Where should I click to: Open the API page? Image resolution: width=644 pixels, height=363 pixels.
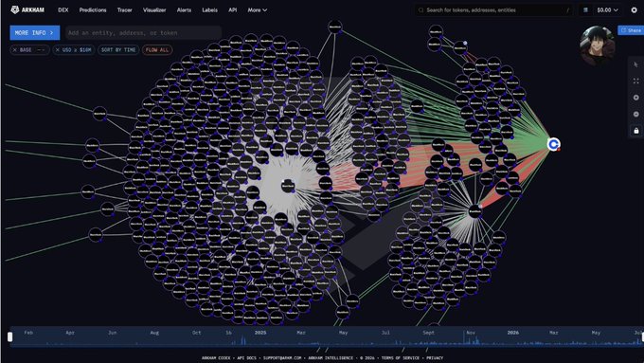232,9
